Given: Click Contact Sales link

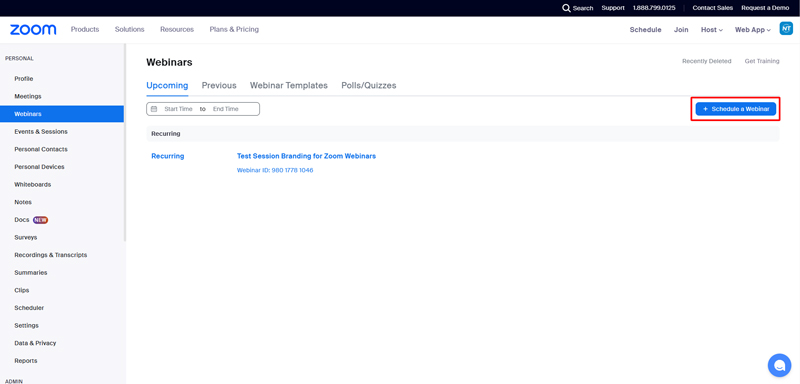Looking at the screenshot, I should tap(713, 8).
